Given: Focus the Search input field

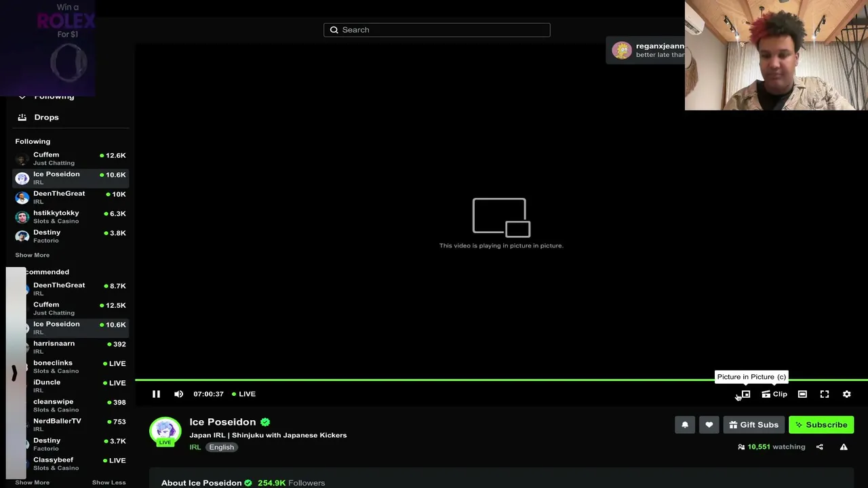Looking at the screenshot, I should 437,30.
